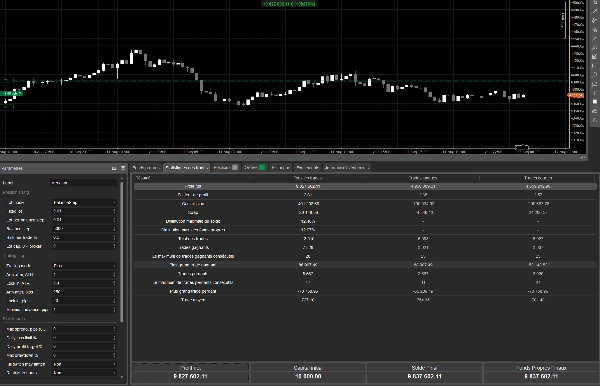This screenshot has height=386, width=600.
Task: Switch to the highlighted trading statistics tab
Action: (x=187, y=168)
